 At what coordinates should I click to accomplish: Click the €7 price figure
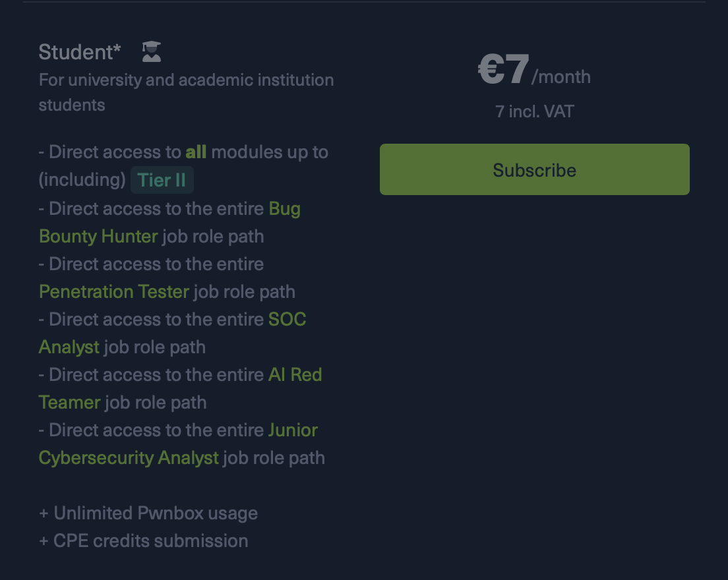(504, 69)
